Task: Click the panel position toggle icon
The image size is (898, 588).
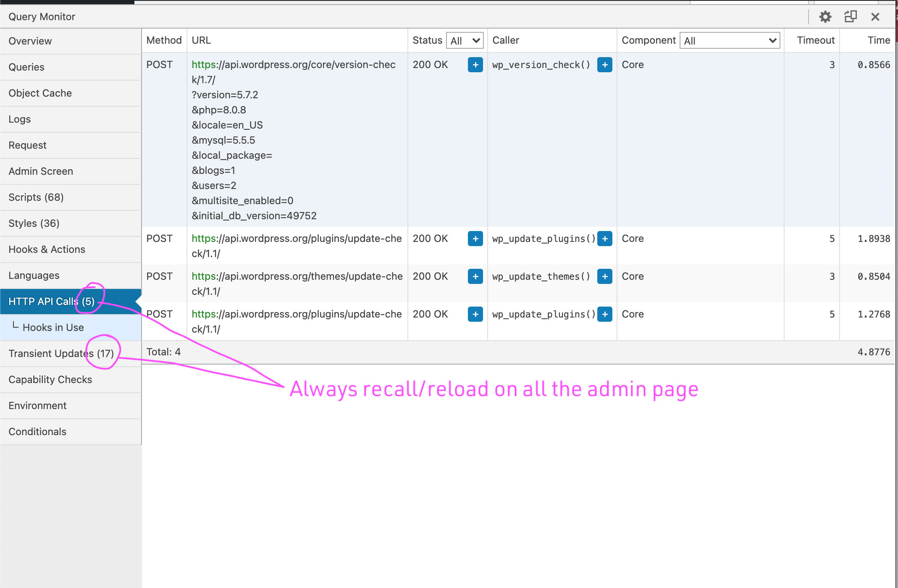Action: click(850, 17)
